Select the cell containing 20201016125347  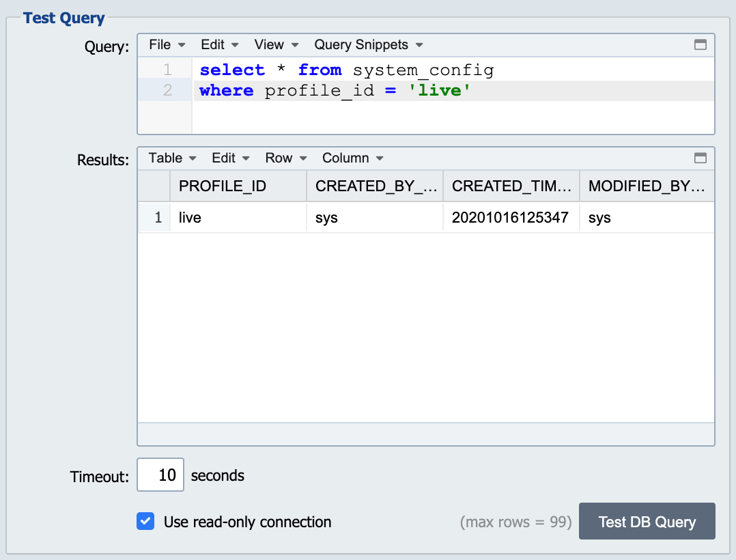(511, 217)
